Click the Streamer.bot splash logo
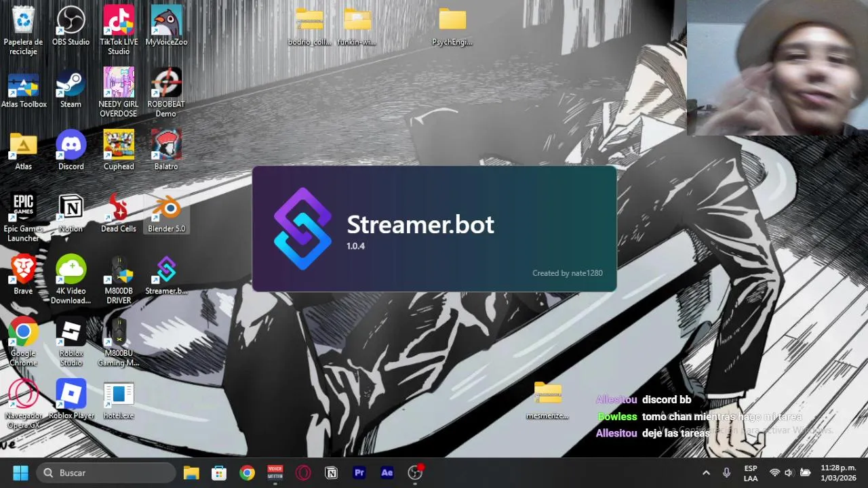 tap(302, 228)
